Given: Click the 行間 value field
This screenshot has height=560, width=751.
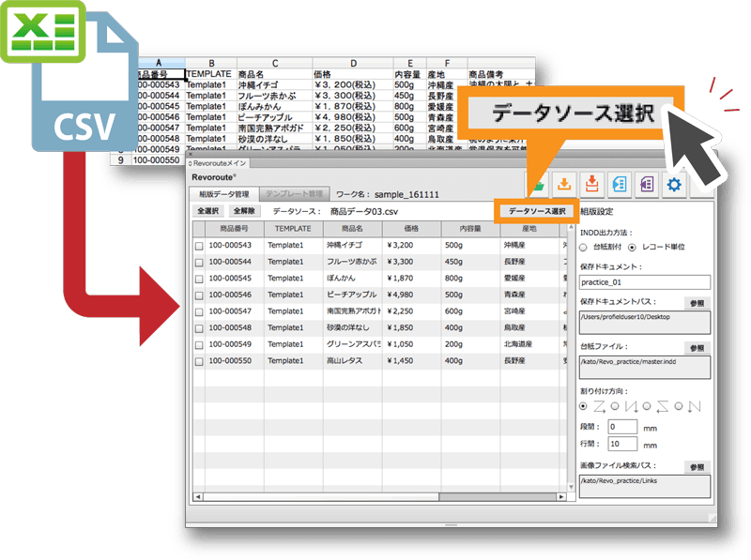Looking at the screenshot, I should [x=622, y=444].
